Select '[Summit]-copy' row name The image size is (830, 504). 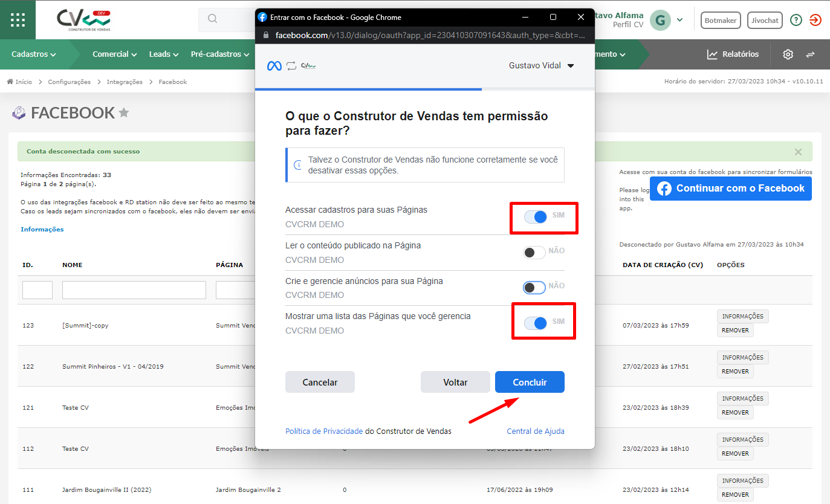click(85, 325)
